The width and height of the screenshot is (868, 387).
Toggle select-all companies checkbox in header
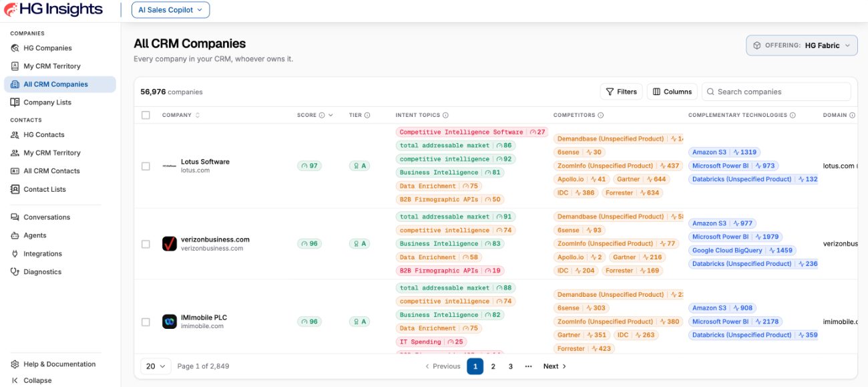tap(146, 115)
